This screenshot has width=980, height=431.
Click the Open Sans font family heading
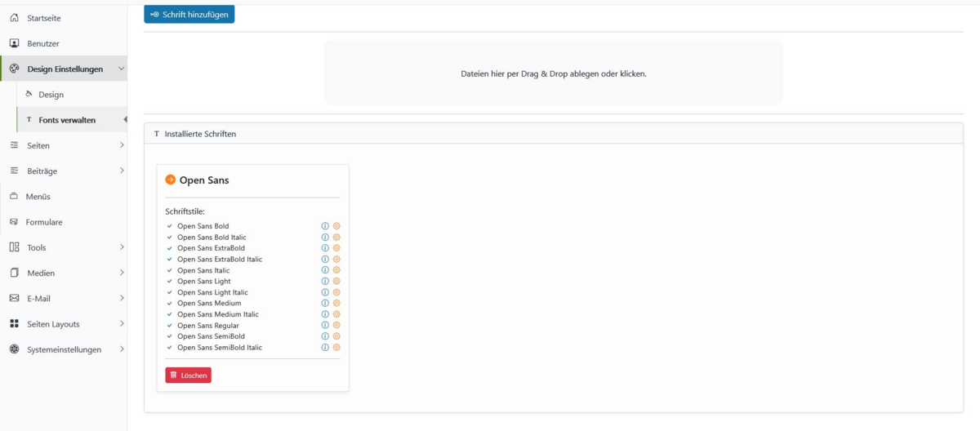pyautogui.click(x=204, y=180)
